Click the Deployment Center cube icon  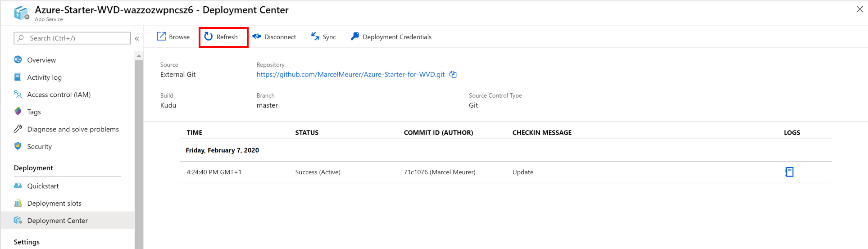click(x=18, y=220)
